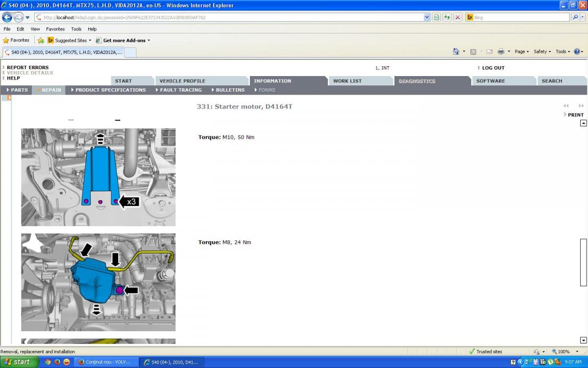This screenshot has height=368, width=588.
Task: Click the page scrollbar up arrow
Action: point(583,123)
